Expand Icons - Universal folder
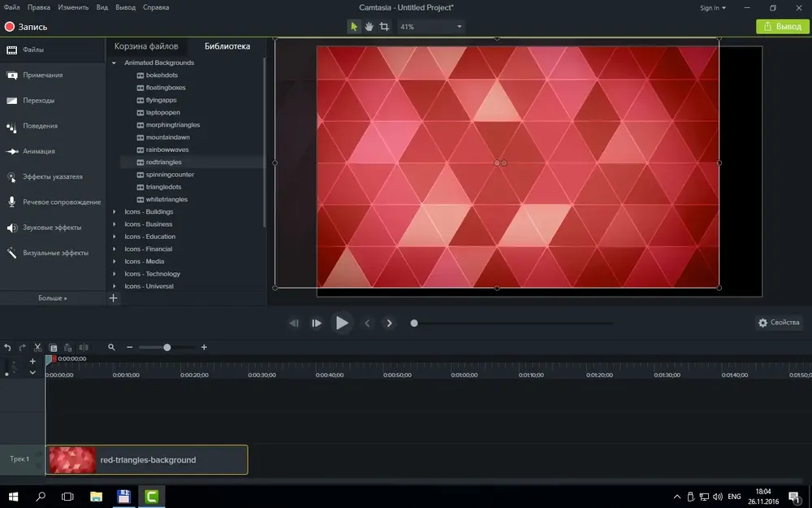This screenshot has width=812, height=508. pos(114,286)
